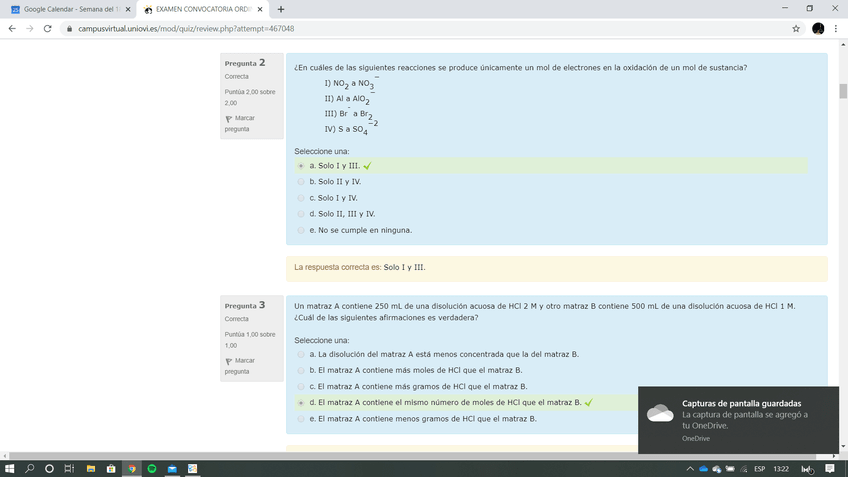Click the Pregunta 2 heading

coord(245,63)
